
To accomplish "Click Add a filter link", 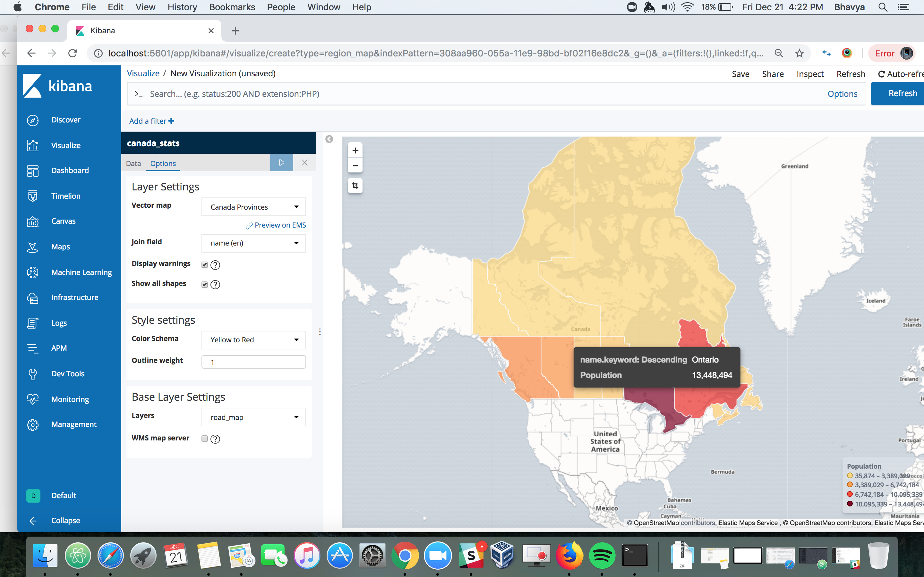I will click(x=151, y=121).
